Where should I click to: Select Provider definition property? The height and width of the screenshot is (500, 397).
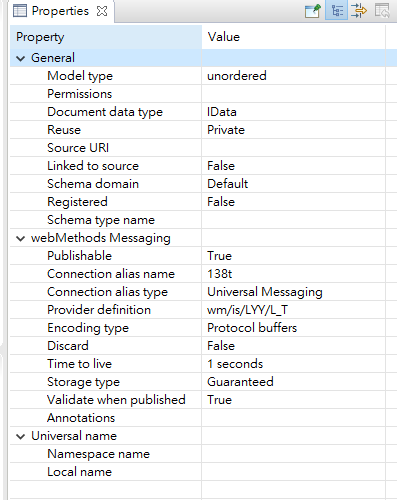pyautogui.click(x=99, y=310)
